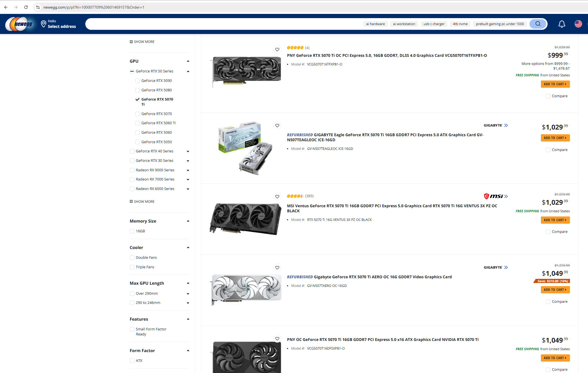Select the '4tb nvme' search suggestion
Image resolution: width=588 pixels, height=373 pixels.
460,24
